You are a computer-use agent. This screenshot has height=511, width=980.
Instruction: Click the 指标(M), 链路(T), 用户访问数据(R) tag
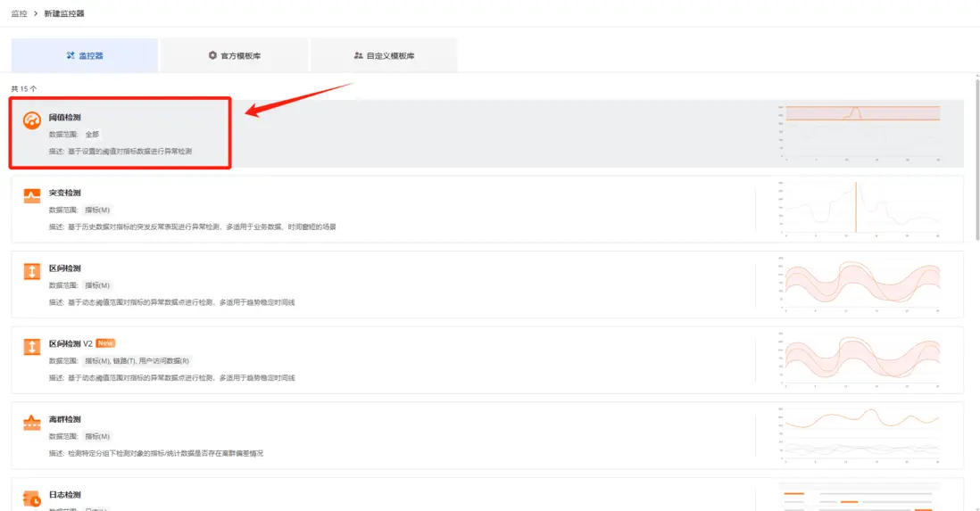pyautogui.click(x=137, y=361)
